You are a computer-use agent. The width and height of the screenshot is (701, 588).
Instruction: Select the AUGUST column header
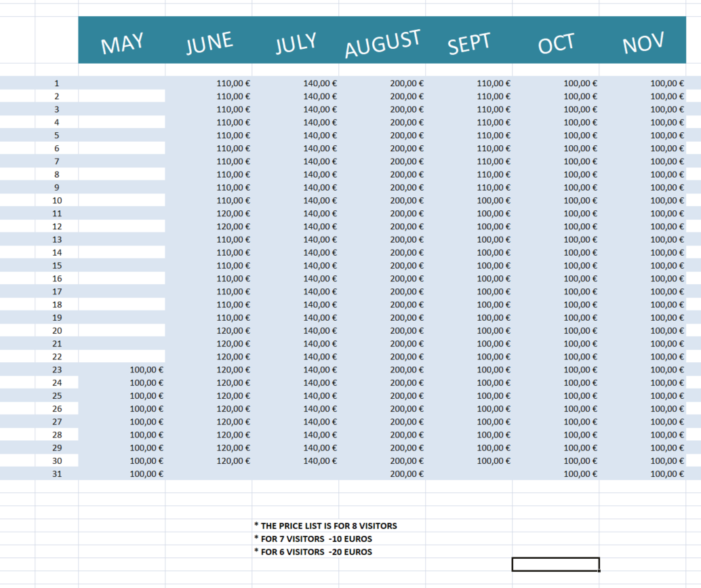tap(382, 43)
